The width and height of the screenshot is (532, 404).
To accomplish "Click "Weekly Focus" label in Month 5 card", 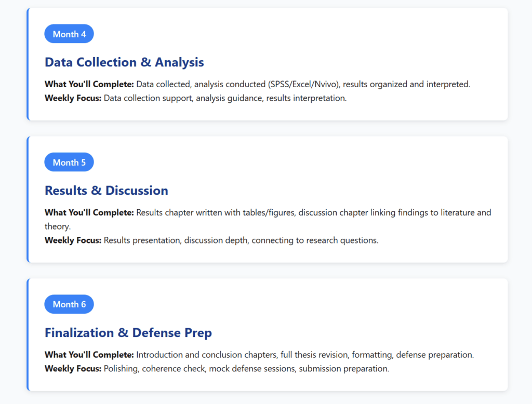I will 73,240.
